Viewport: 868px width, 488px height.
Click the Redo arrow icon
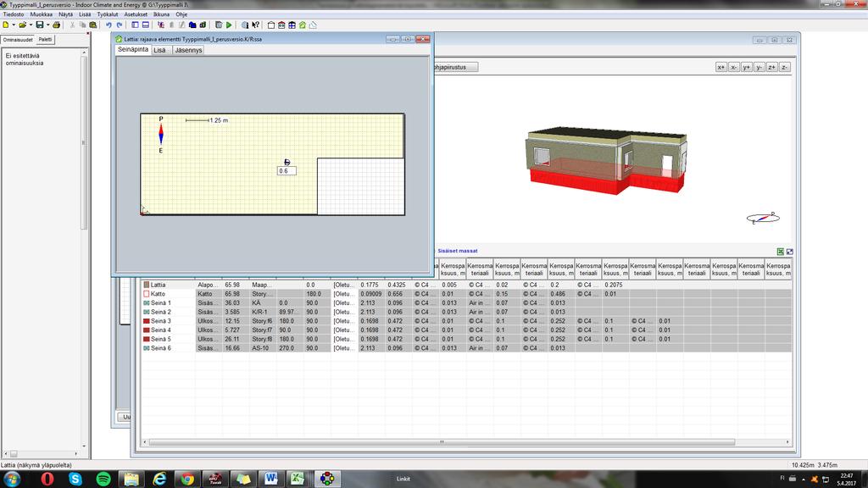tap(119, 25)
